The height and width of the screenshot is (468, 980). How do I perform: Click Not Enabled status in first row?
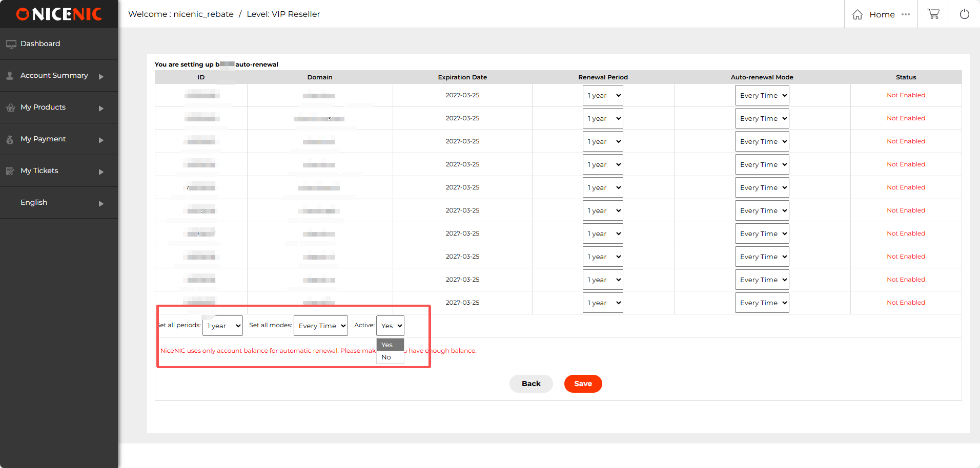[906, 95]
